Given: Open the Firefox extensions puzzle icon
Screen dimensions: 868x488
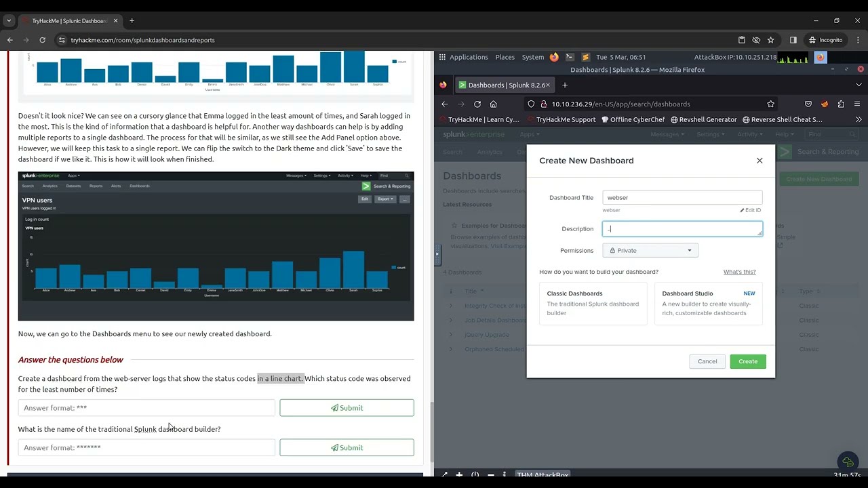Looking at the screenshot, I should (841, 104).
